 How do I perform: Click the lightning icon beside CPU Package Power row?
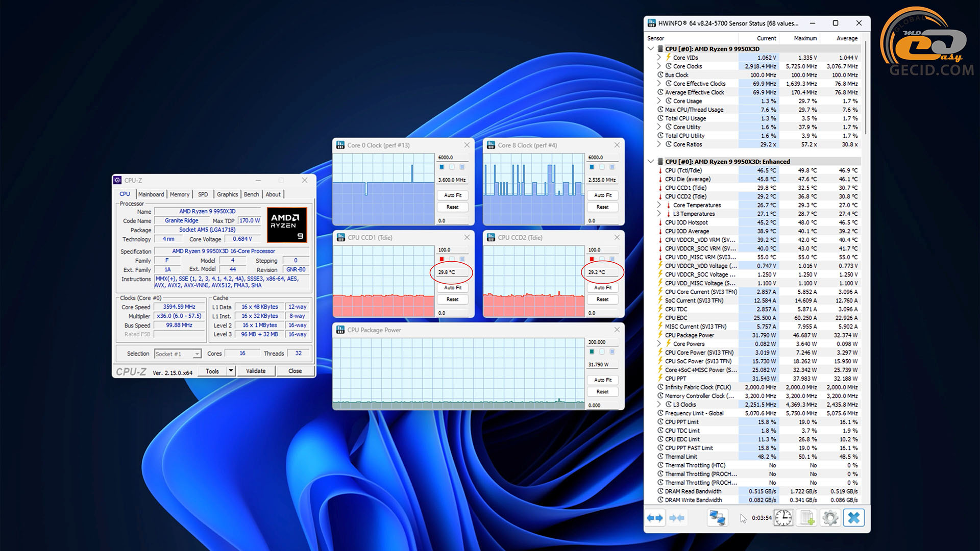(660, 335)
